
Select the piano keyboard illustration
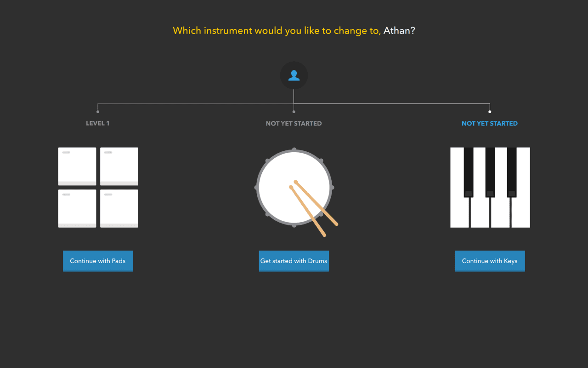[490, 187]
